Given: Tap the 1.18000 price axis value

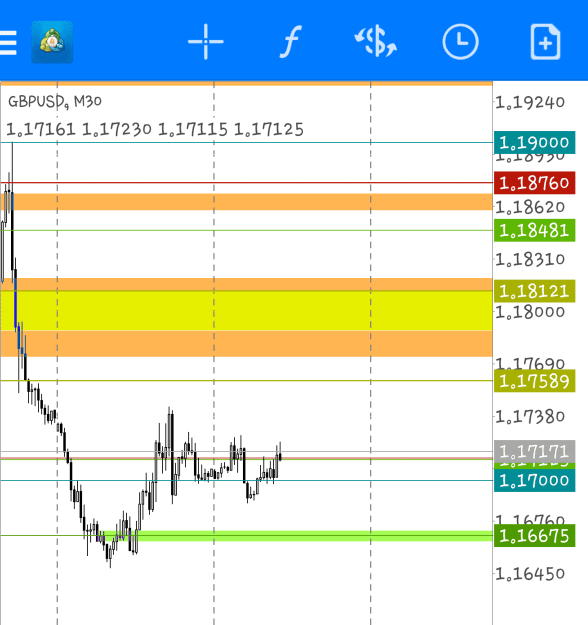Looking at the screenshot, I should click(530, 312).
